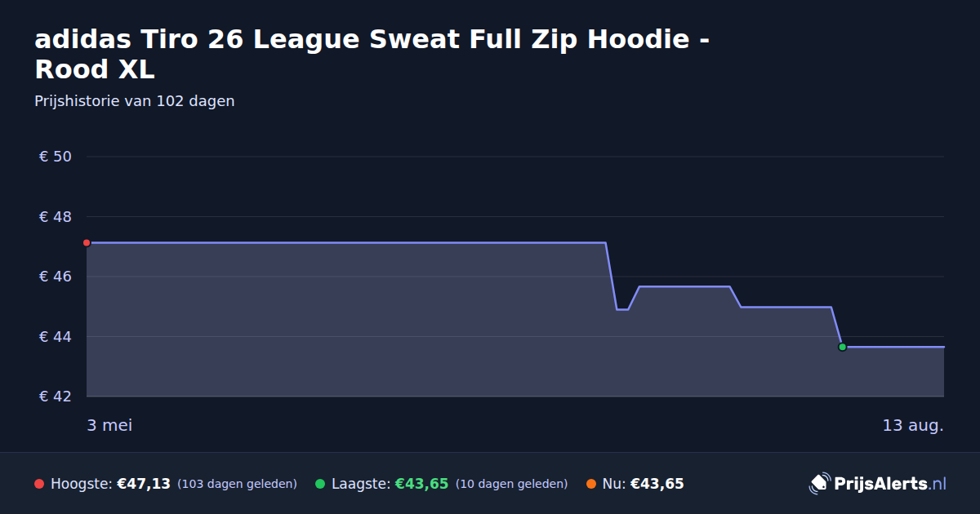Click the € 46 y-axis label
This screenshot has height=514, width=980.
56,277
